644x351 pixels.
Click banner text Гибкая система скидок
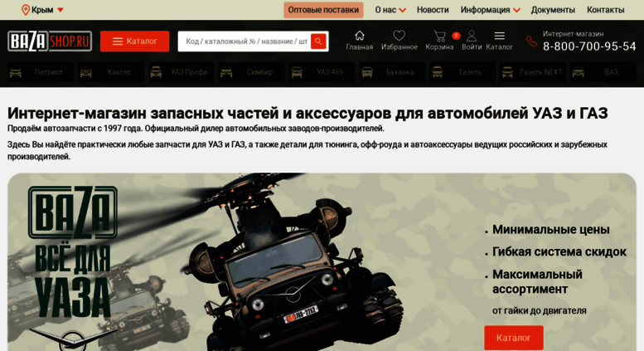tap(559, 251)
